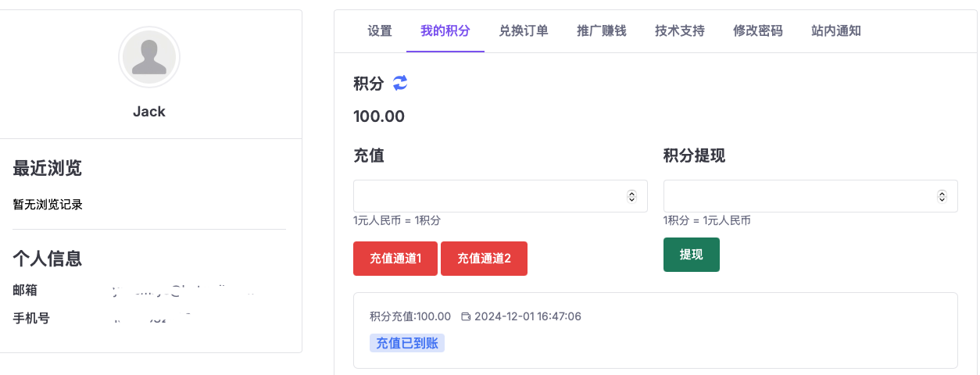Click the user avatar icon
This screenshot has height=375, width=980.
coord(149,57)
